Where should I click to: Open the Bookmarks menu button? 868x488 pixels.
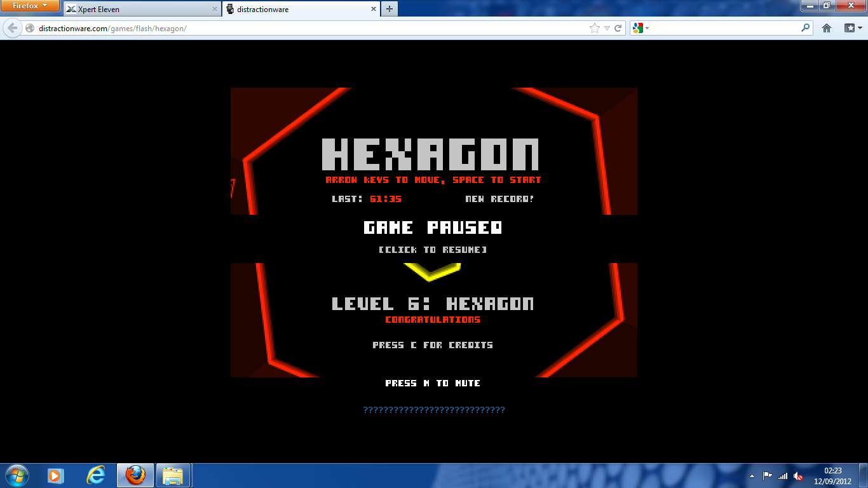pyautogui.click(x=852, y=29)
